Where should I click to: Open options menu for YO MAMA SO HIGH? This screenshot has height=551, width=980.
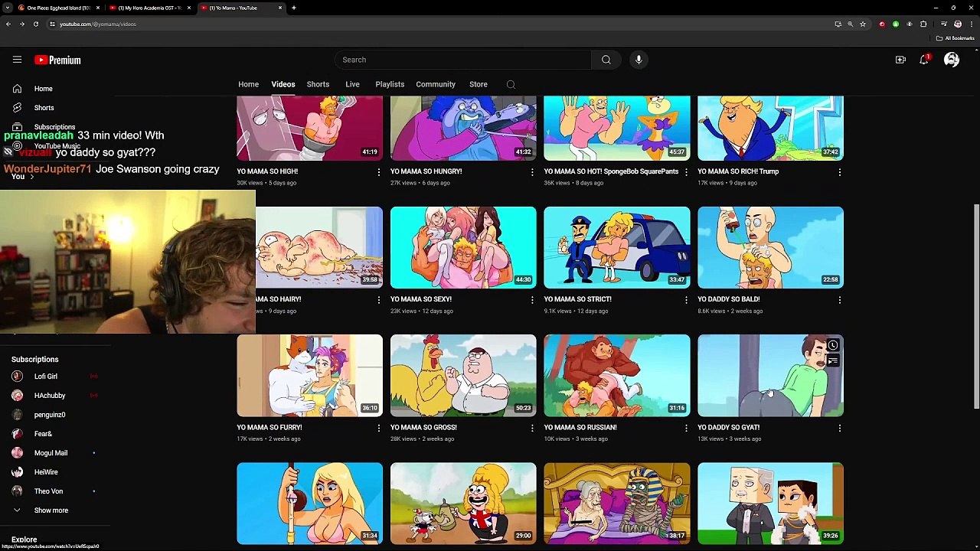click(x=378, y=172)
